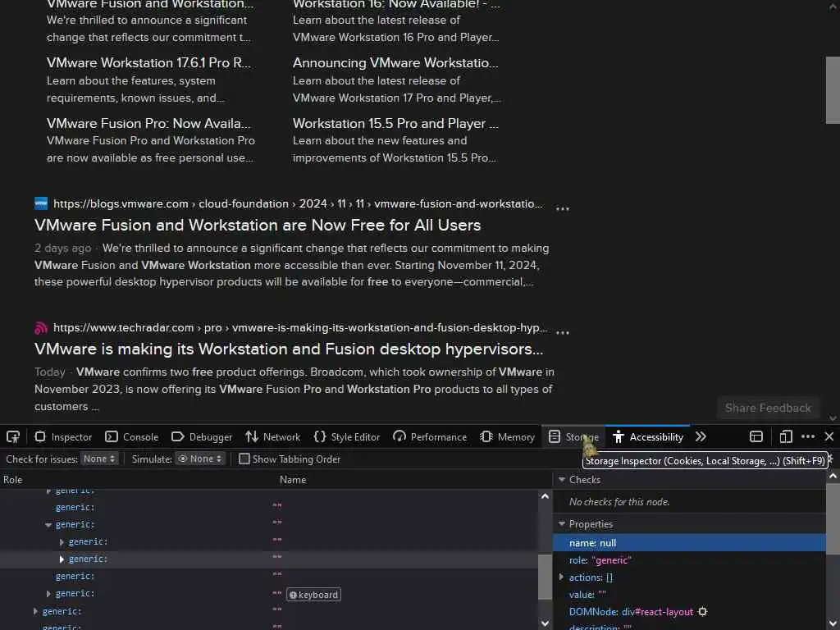This screenshot has width=840, height=630.
Task: Switch to the Network tab
Action: click(x=273, y=436)
